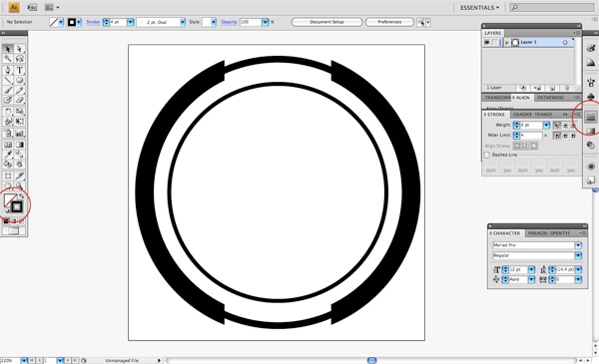This screenshot has width=599, height=364.
Task: Choose the bevel join in Stroke panel
Action: click(573, 136)
